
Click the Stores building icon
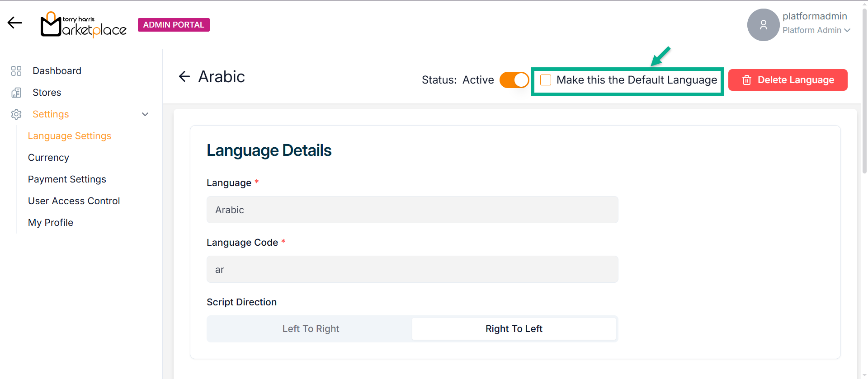(x=16, y=93)
